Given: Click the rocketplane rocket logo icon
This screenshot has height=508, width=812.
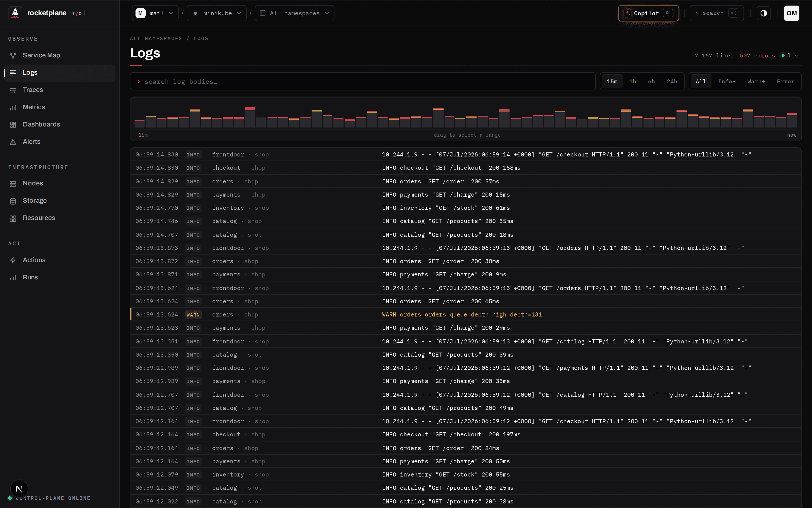Looking at the screenshot, I should (x=15, y=13).
